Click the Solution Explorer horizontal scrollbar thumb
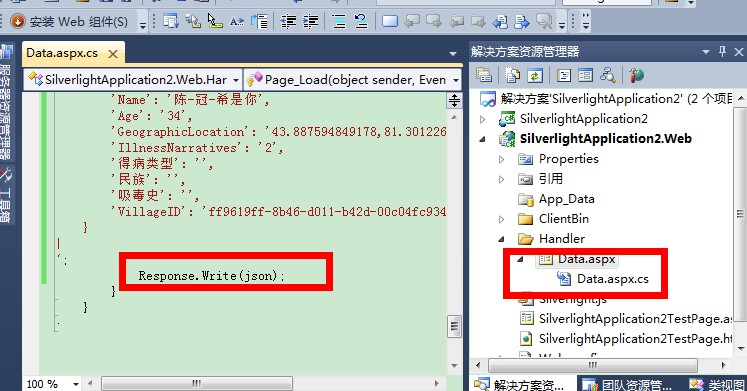The height and width of the screenshot is (391, 747). click(593, 365)
